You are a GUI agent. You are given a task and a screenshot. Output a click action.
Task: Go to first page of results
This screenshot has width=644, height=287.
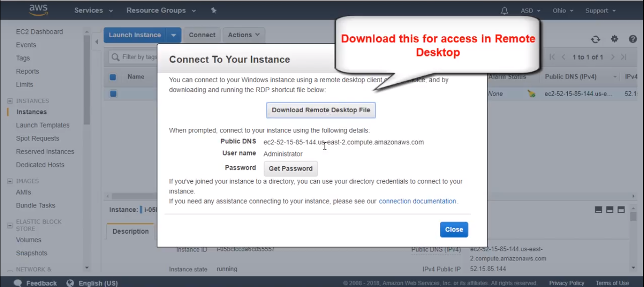(x=552, y=57)
